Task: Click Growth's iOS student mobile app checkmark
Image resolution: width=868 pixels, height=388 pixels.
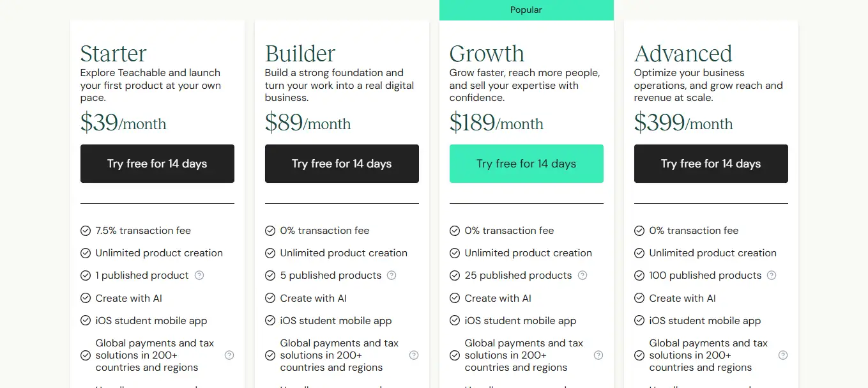Action: tap(455, 321)
